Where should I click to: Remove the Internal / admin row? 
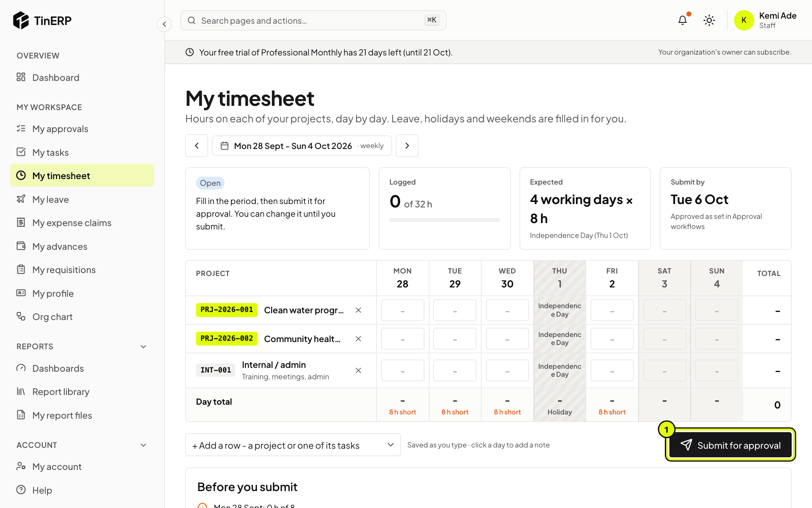tap(358, 370)
